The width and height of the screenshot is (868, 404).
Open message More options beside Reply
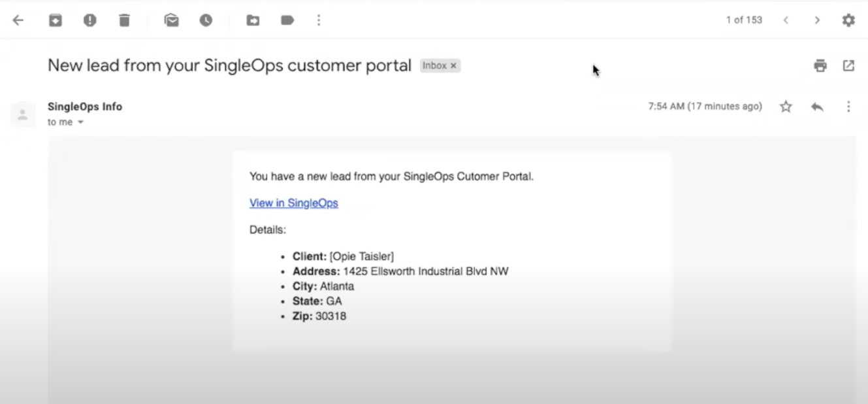pos(848,107)
